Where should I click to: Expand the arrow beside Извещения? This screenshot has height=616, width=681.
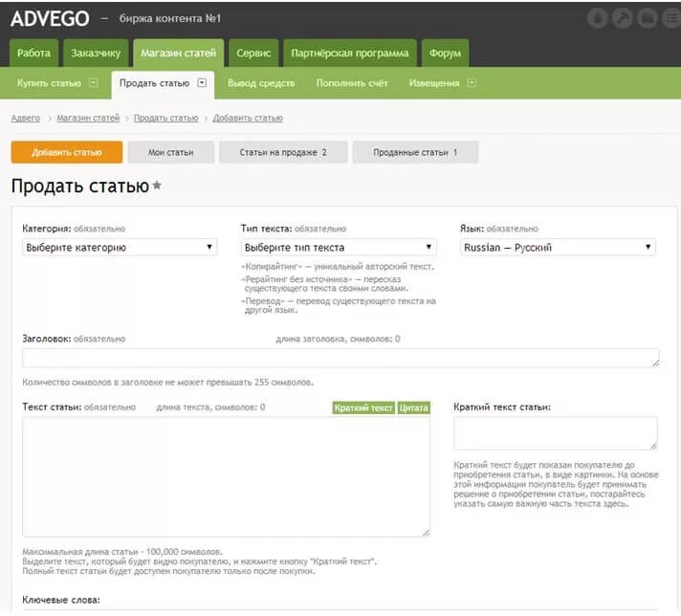[x=472, y=82]
